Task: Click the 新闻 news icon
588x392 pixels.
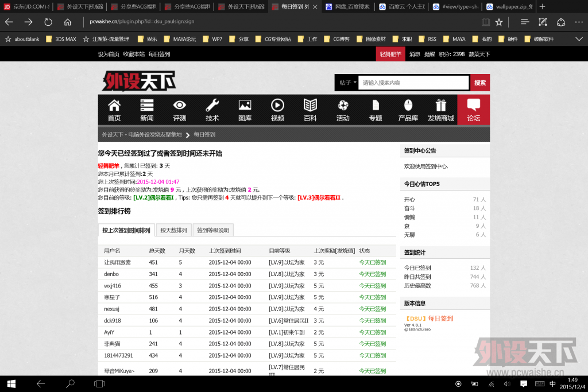Action: [147, 106]
